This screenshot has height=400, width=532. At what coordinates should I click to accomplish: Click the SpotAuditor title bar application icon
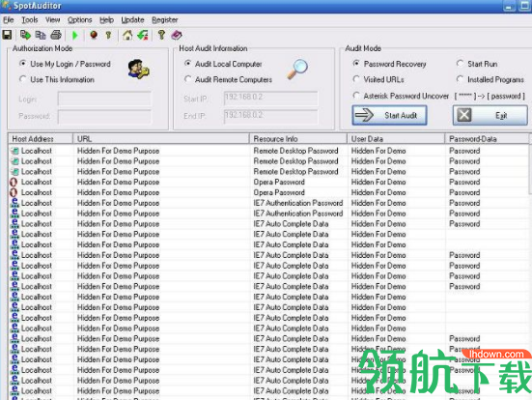tap(7, 6)
